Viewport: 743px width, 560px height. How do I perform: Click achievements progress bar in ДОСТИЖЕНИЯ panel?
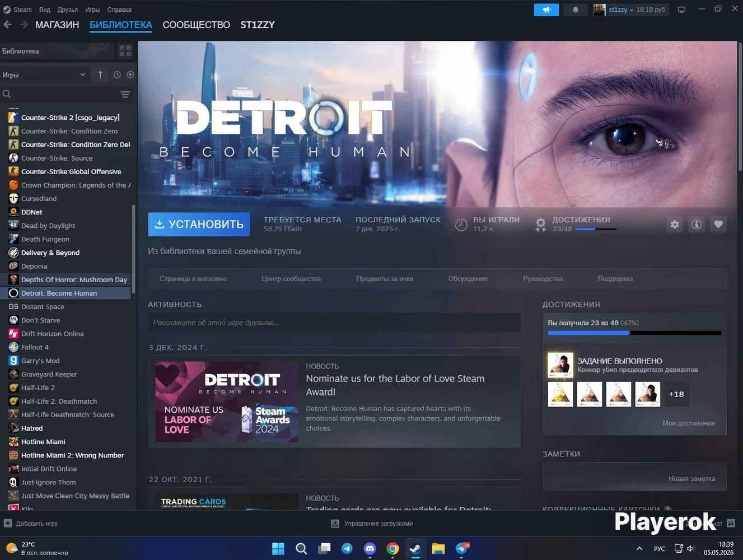(x=634, y=333)
